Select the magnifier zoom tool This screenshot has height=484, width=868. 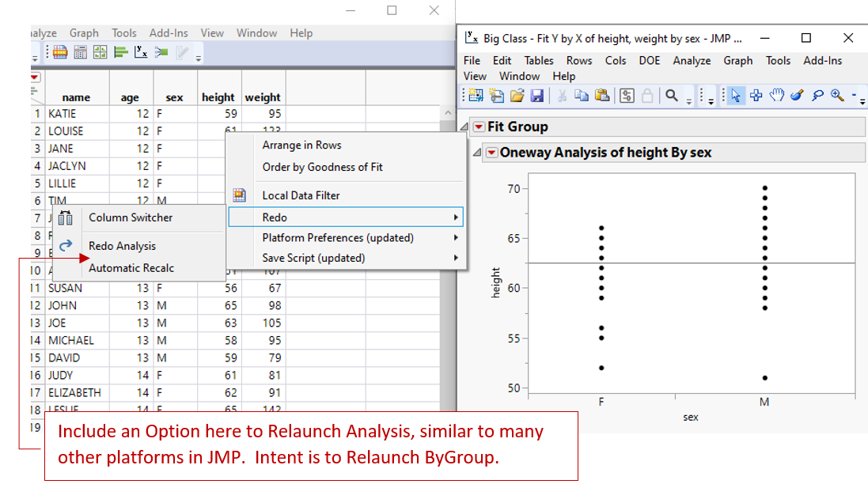click(x=838, y=95)
